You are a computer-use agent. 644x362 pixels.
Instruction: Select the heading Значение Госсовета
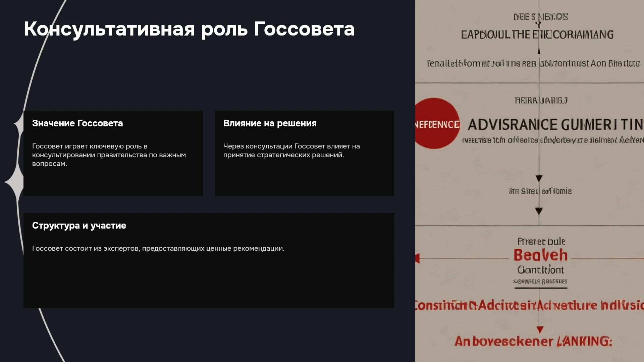[77, 123]
